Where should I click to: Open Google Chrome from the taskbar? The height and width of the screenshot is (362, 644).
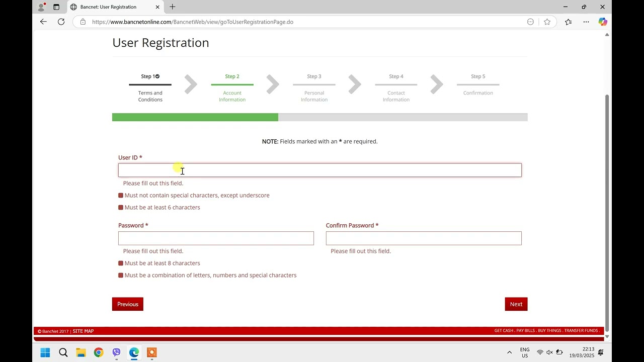(99, 352)
